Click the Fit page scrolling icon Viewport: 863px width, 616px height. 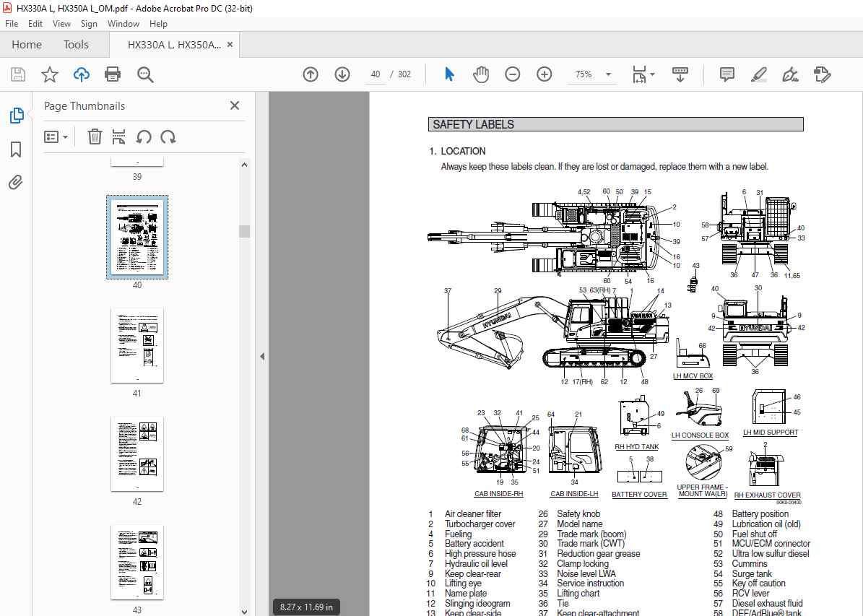click(x=639, y=74)
